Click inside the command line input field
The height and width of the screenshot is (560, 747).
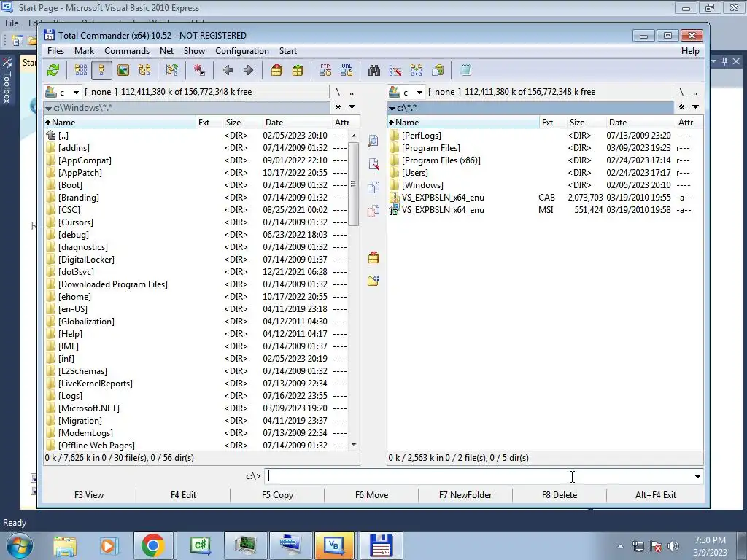coord(479,476)
